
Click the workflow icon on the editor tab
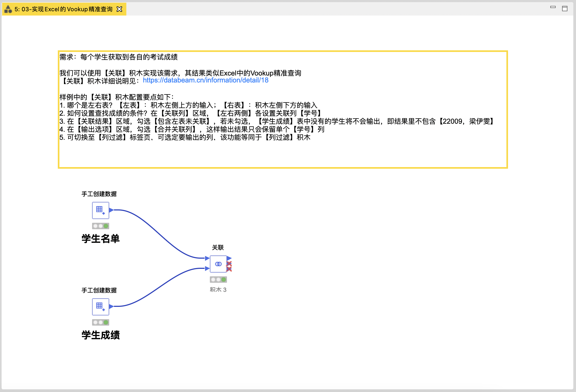point(8,9)
